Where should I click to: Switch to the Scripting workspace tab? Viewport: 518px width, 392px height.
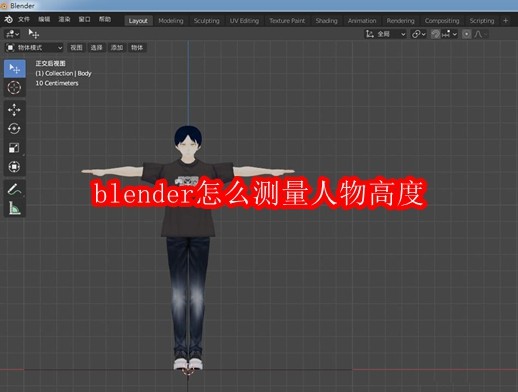[482, 21]
